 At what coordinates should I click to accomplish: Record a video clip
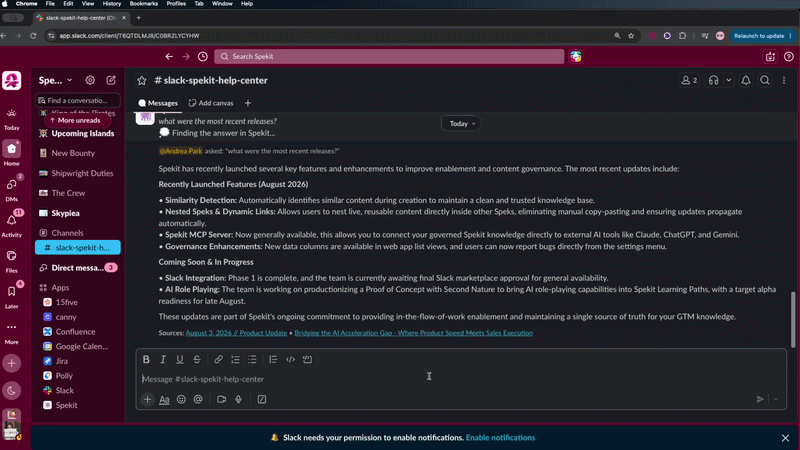click(x=221, y=399)
